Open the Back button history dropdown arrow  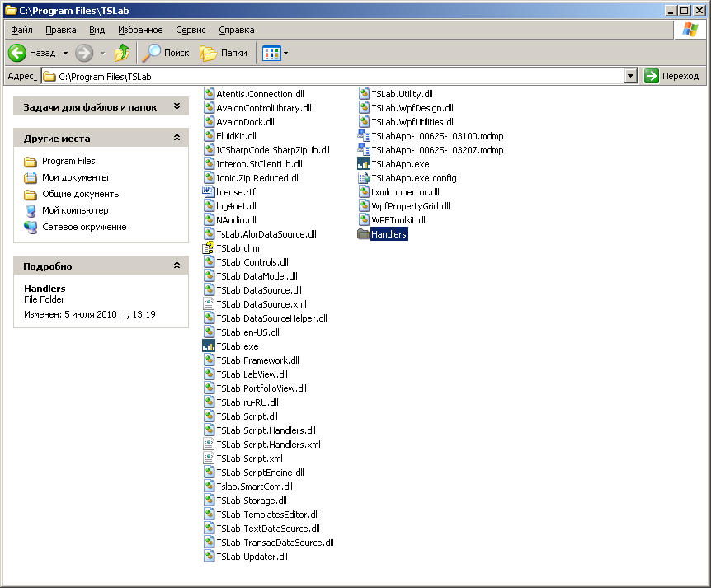coord(65,53)
